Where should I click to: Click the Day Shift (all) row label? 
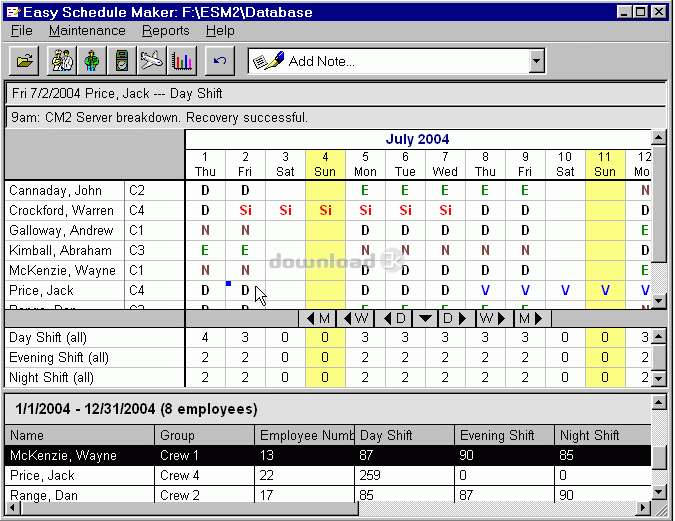[48, 337]
